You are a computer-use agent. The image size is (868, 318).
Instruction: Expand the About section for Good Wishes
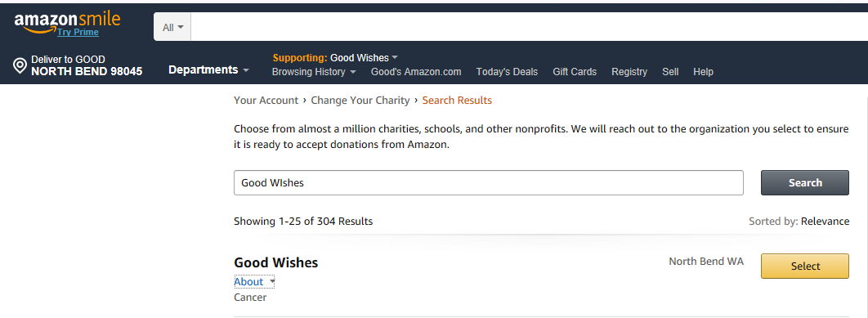pos(254,281)
